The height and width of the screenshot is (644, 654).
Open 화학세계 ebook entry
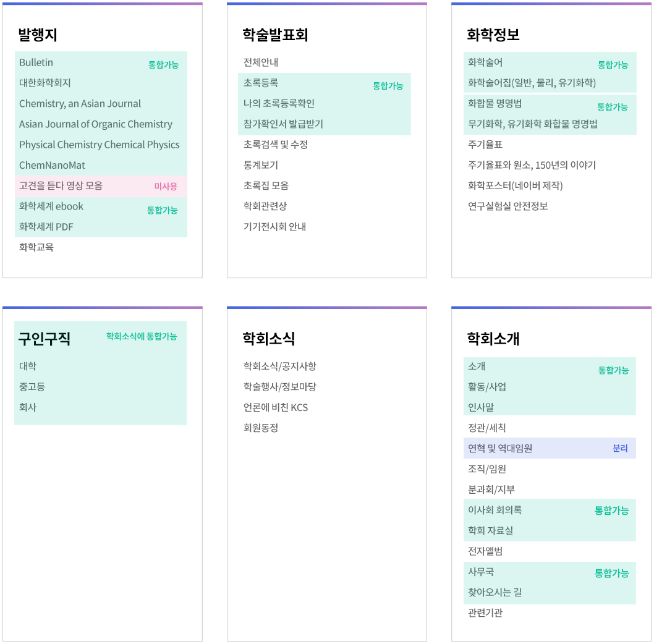(x=51, y=206)
